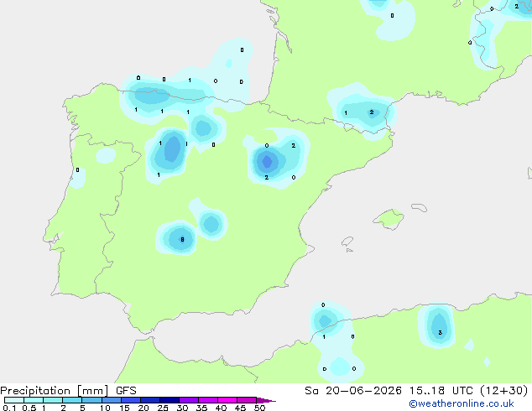Click the 0.1 mm legend swatch
Image resolution: width=532 pixels, height=411 pixels.
[x=14, y=400]
